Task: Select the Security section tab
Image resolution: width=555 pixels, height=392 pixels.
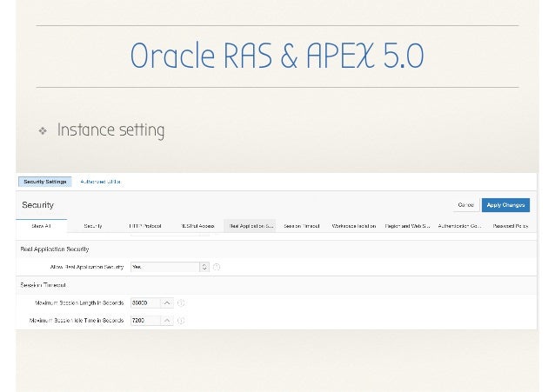Action: [x=93, y=226]
